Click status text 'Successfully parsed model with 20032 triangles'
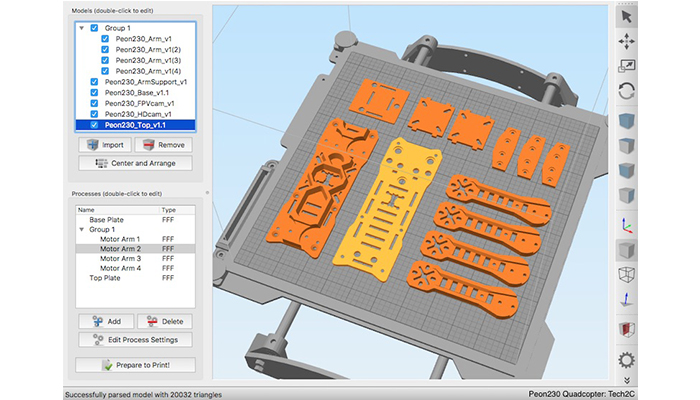The width and height of the screenshot is (700, 400). (x=143, y=395)
